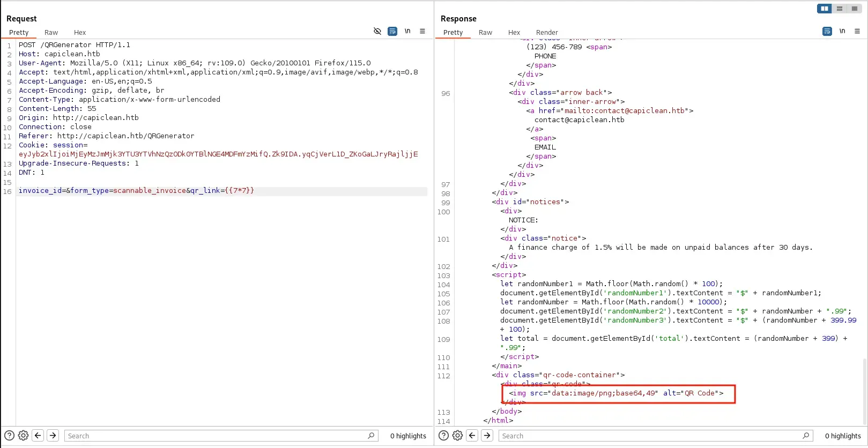
Task: Switch Request view to Pretty tab
Action: [x=19, y=33]
